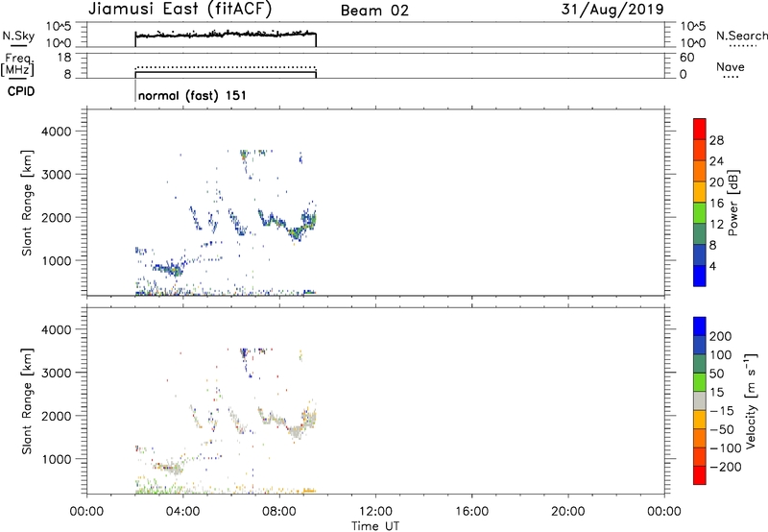Click the 'Beam 02' label
The height and width of the screenshot is (532, 768).
(374, 11)
